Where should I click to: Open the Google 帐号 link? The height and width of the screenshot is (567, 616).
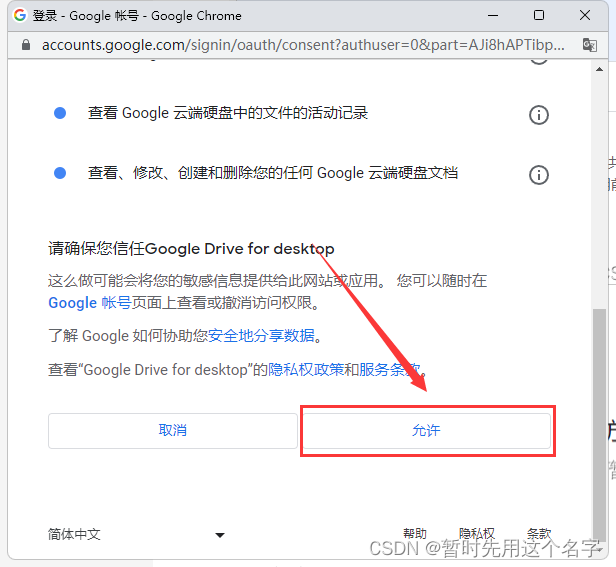[90, 303]
